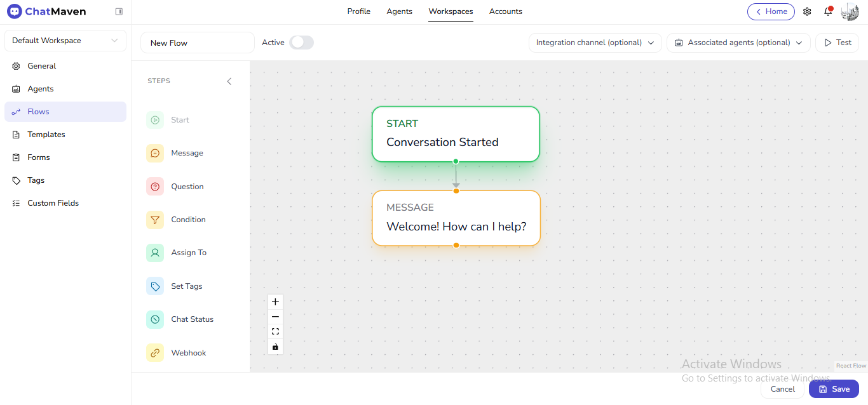868x405 pixels.
Task: Zoom in using the plus control
Action: click(x=275, y=302)
